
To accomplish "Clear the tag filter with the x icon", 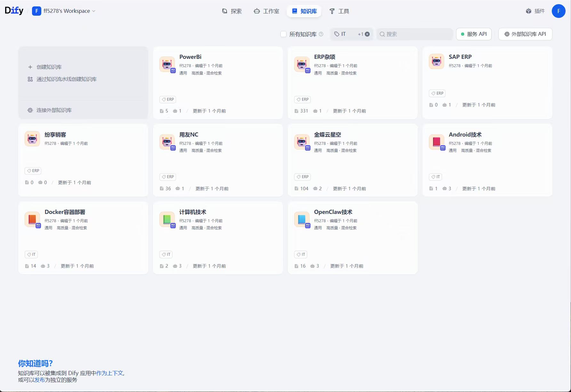I will coord(367,34).
